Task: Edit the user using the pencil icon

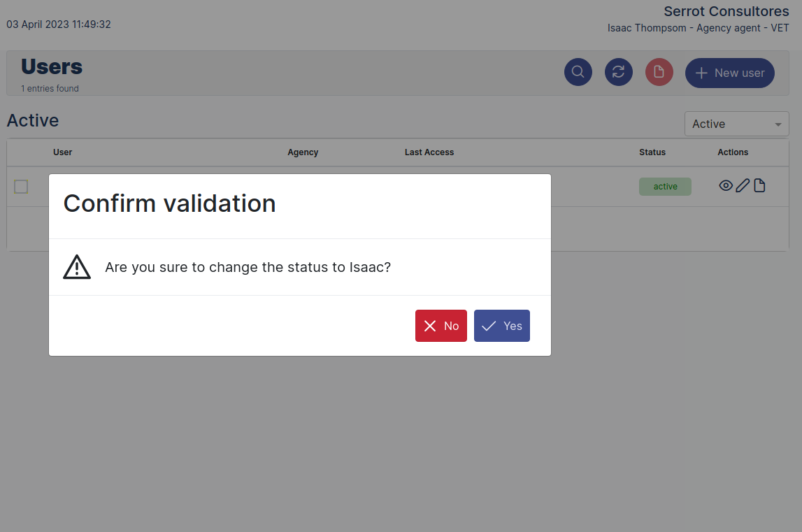Action: click(x=743, y=185)
